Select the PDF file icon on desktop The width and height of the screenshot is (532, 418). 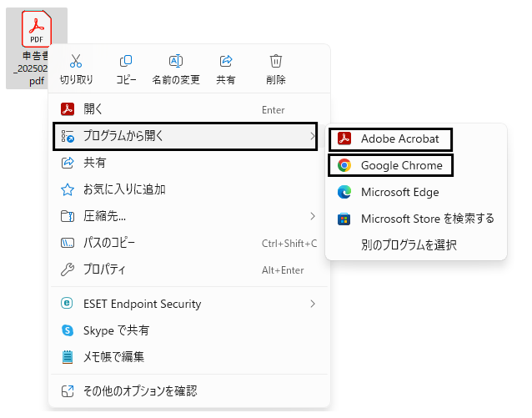tap(37, 29)
